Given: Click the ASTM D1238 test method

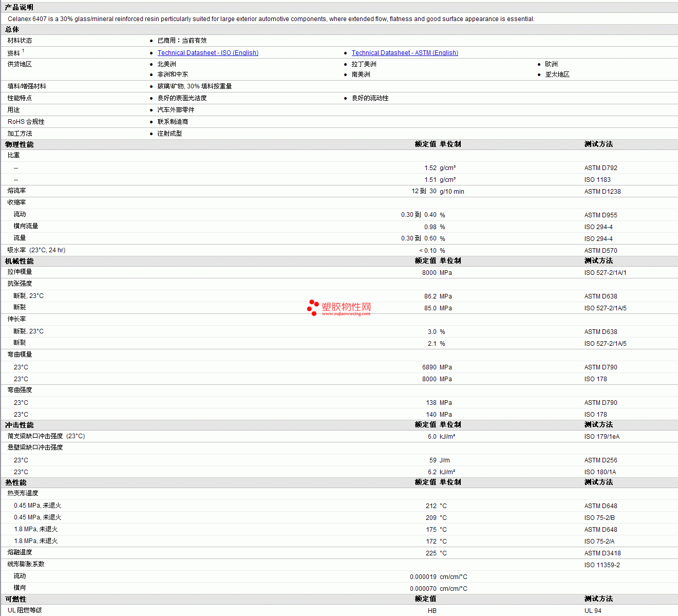Looking at the screenshot, I should (602, 192).
